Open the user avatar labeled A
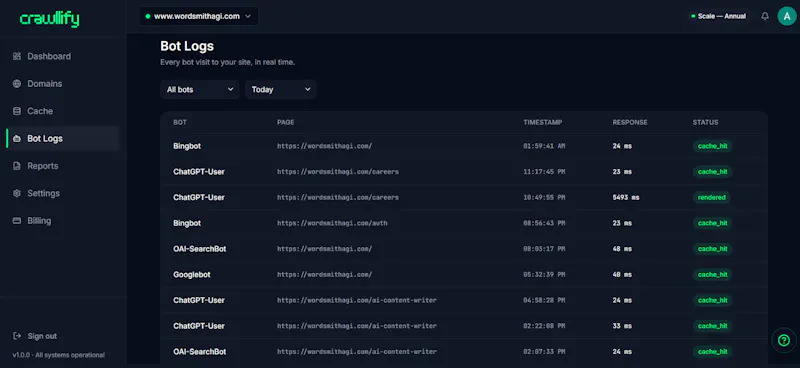Image resolution: width=800 pixels, height=368 pixels. pyautogui.click(x=787, y=16)
